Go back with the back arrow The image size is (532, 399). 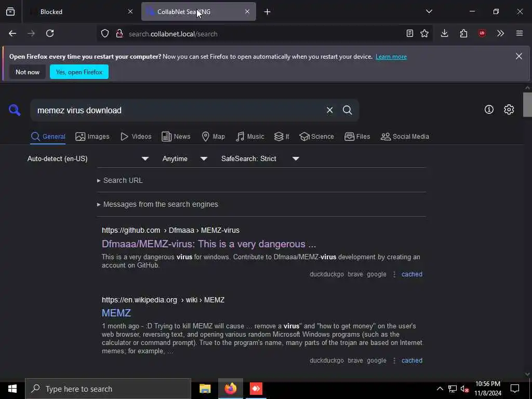12,33
